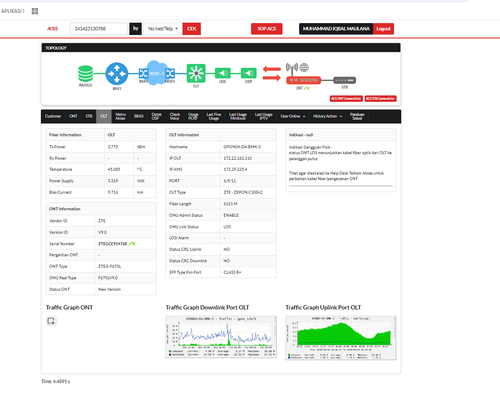Select the green OLT node icon
The width and height of the screenshot is (500, 393).
196,73
